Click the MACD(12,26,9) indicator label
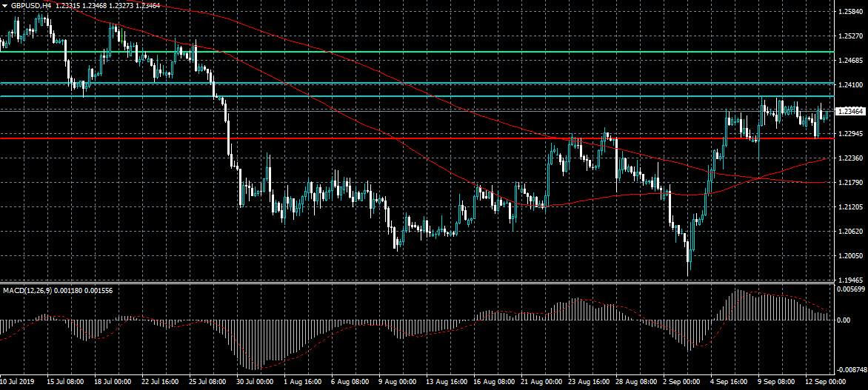This screenshot has height=390, width=868. tap(26, 290)
